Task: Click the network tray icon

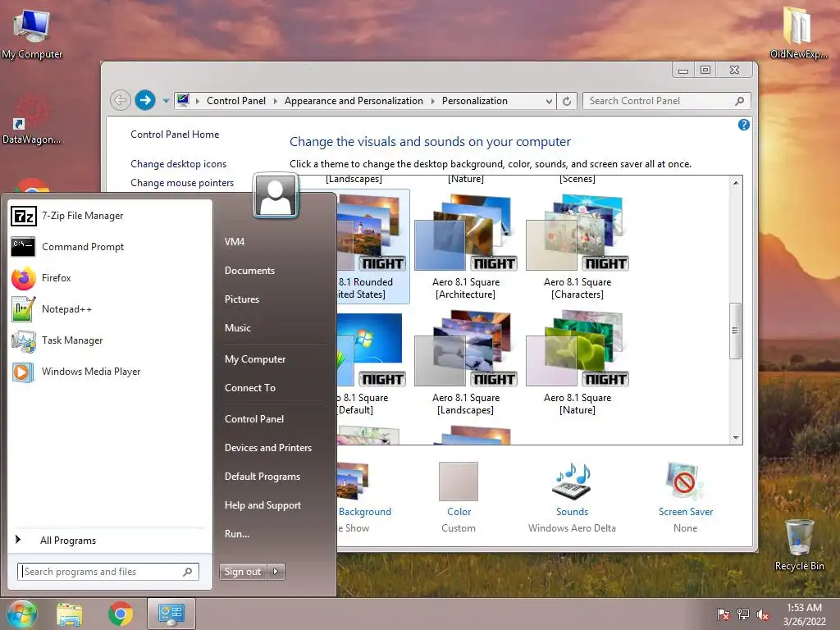Action: [x=743, y=614]
